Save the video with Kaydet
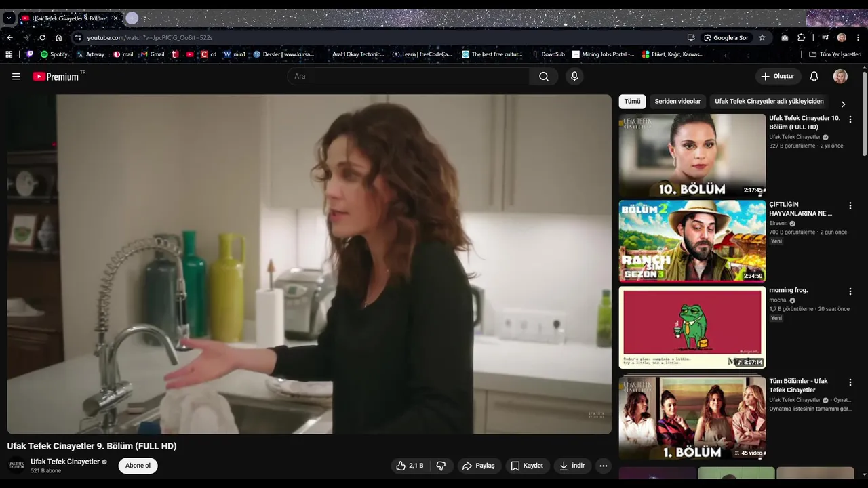The width and height of the screenshot is (868, 488). click(x=527, y=466)
